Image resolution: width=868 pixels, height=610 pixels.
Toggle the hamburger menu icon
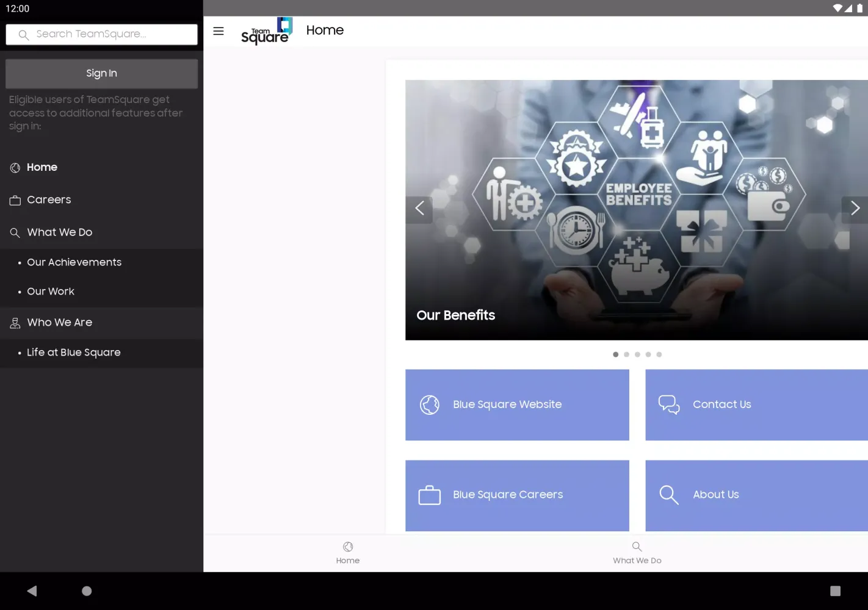[x=218, y=31]
